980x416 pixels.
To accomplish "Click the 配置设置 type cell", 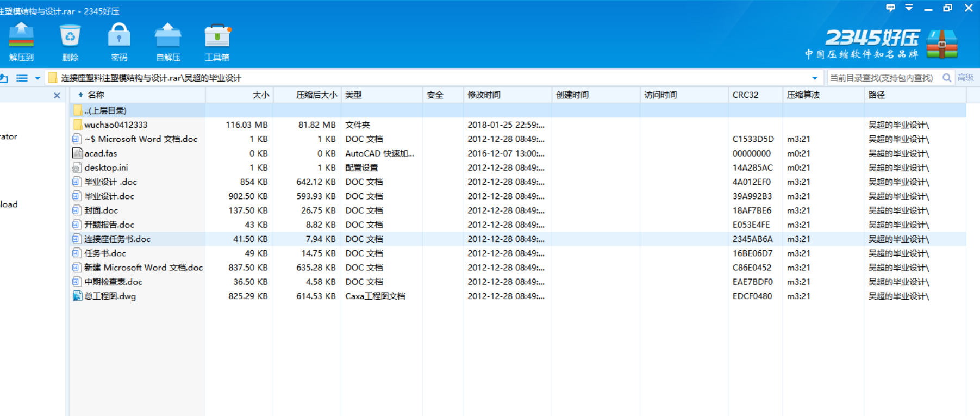I will 361,167.
